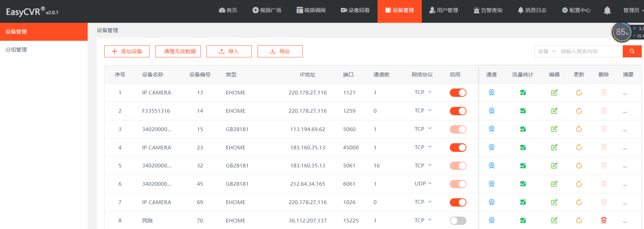Go to 首页 home tab
This screenshot has width=644, height=229.
pyautogui.click(x=228, y=10)
